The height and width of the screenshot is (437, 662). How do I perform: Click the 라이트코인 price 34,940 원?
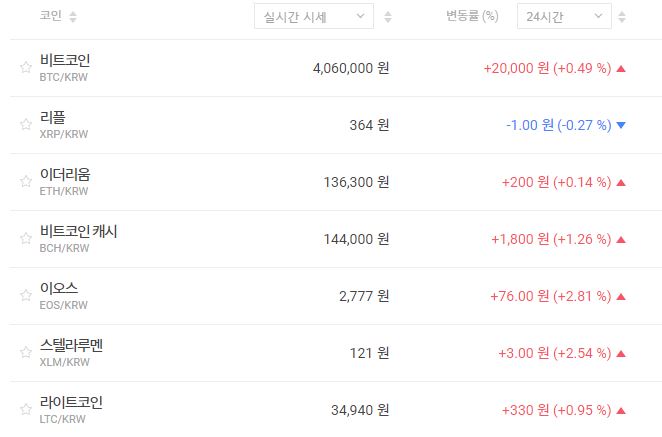(359, 410)
